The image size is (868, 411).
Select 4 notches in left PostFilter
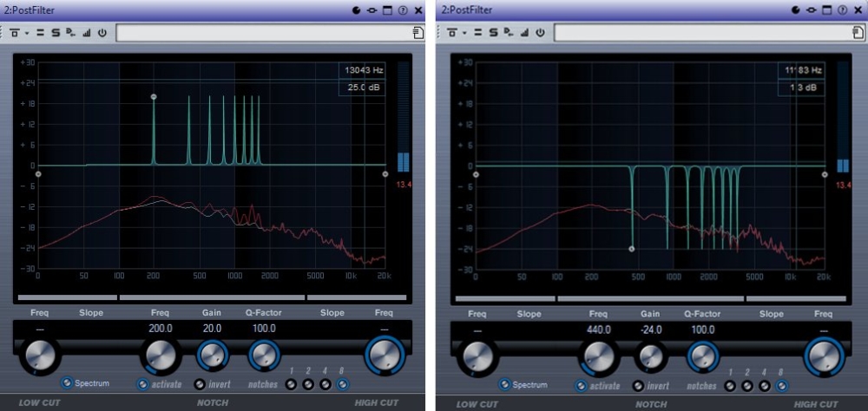click(325, 384)
